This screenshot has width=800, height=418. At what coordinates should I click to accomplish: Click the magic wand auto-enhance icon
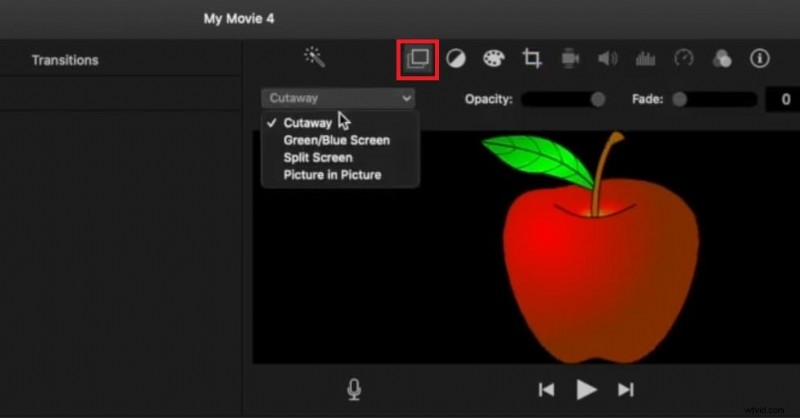314,57
